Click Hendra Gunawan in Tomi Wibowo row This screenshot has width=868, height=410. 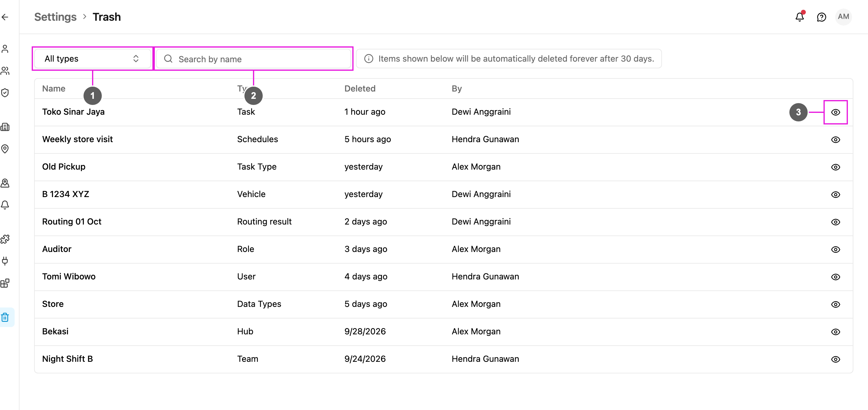tap(485, 276)
